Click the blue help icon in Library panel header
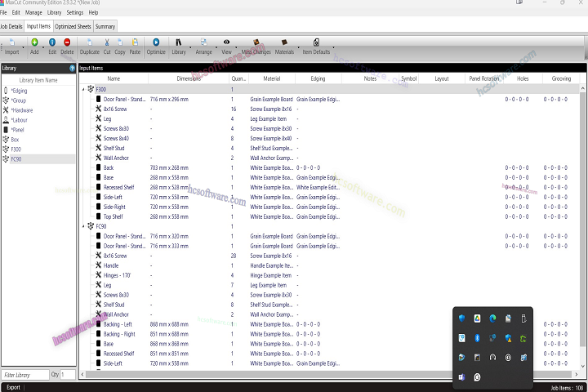The height and width of the screenshot is (392, 588). (x=72, y=69)
